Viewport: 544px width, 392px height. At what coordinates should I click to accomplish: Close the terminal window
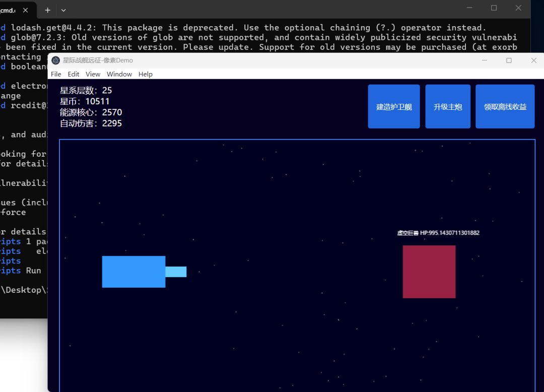coord(518,8)
